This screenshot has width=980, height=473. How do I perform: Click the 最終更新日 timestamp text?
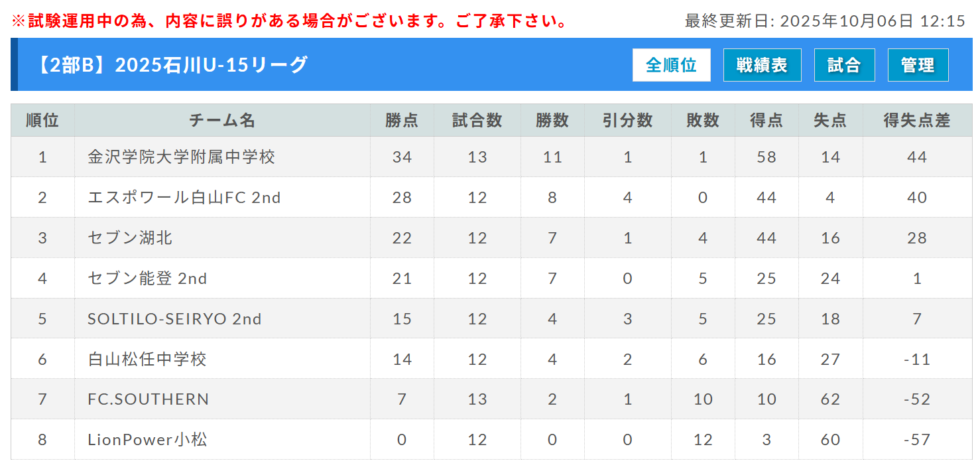(x=825, y=21)
